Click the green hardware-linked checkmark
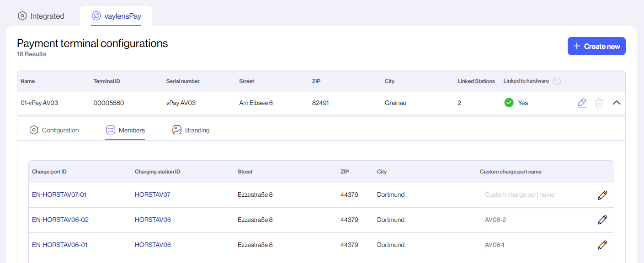The image size is (644, 263). click(x=509, y=102)
